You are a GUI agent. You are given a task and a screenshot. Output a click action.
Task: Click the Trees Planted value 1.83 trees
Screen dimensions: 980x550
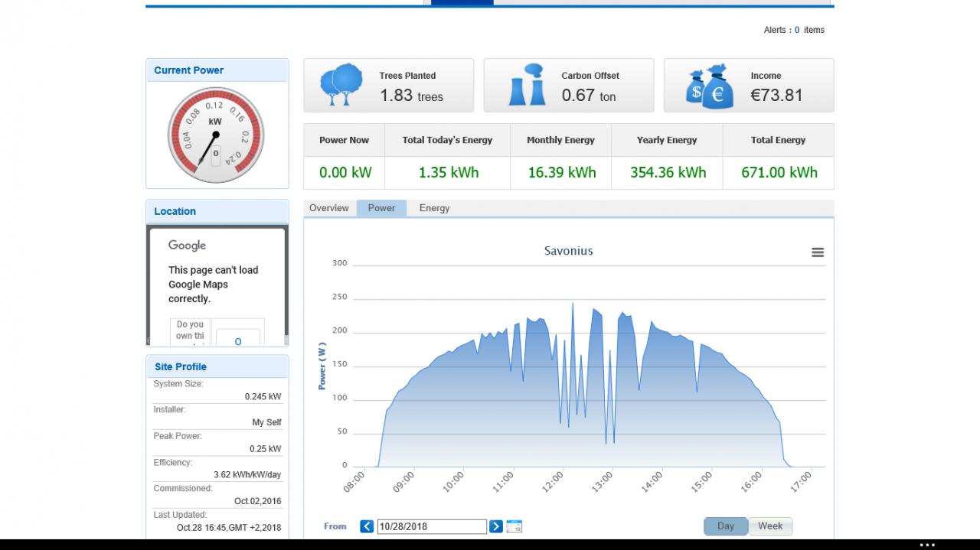click(412, 96)
